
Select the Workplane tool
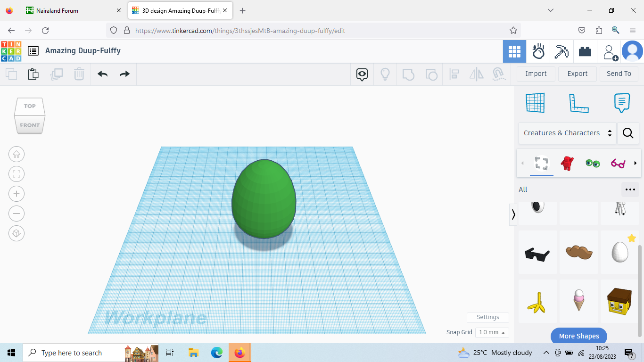[x=535, y=103]
